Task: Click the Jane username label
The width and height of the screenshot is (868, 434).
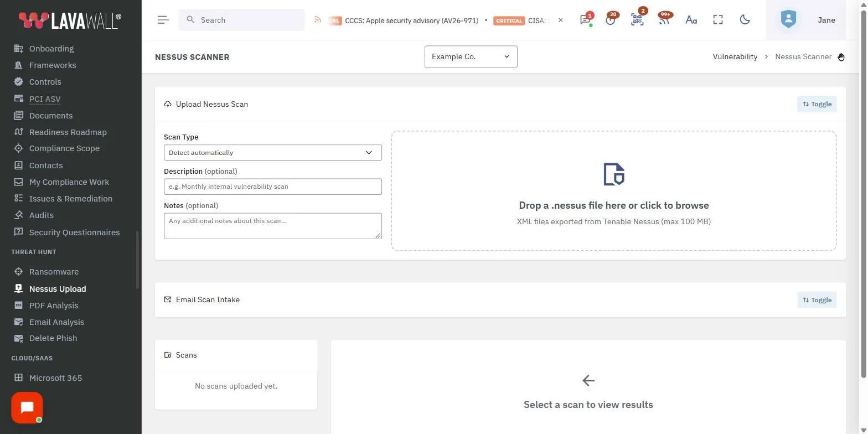Action: [826, 20]
